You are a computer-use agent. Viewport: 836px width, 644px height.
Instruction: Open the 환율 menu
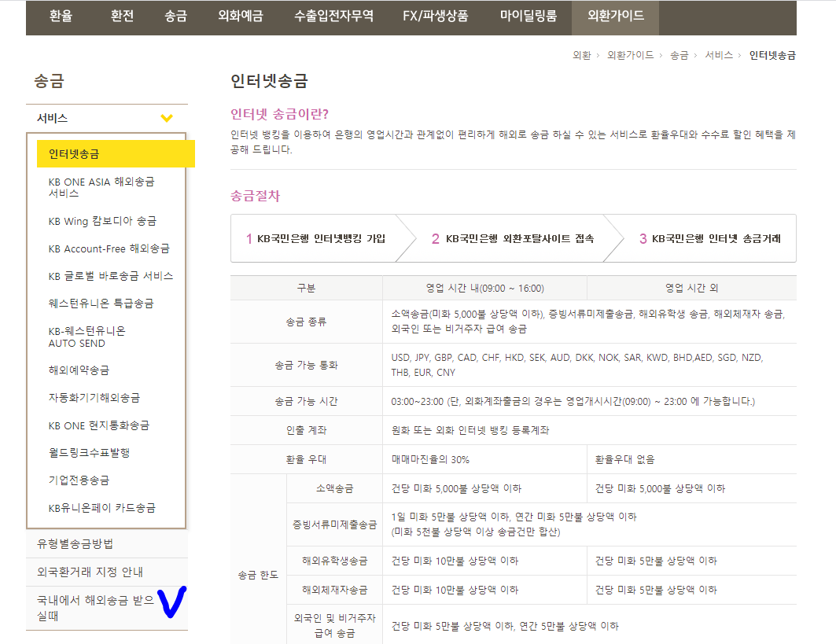tap(61, 17)
